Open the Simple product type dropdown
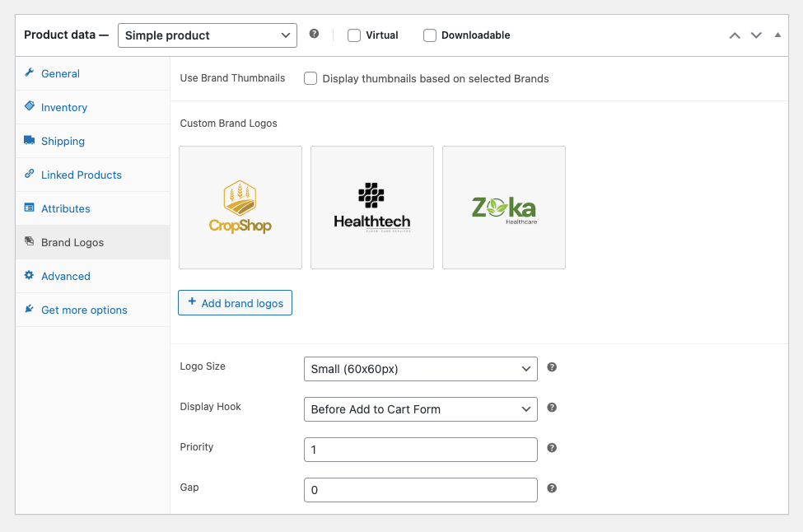 pyautogui.click(x=208, y=35)
